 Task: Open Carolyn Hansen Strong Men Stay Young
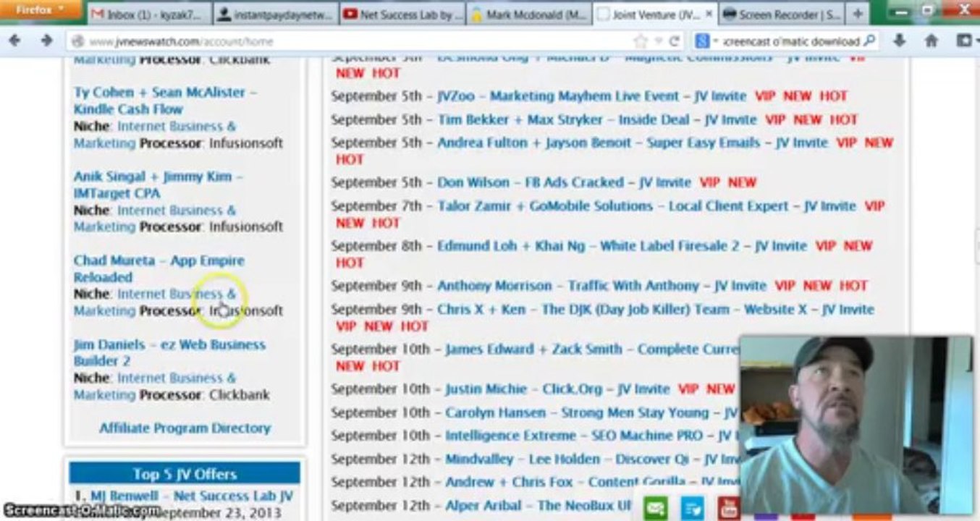click(591, 412)
